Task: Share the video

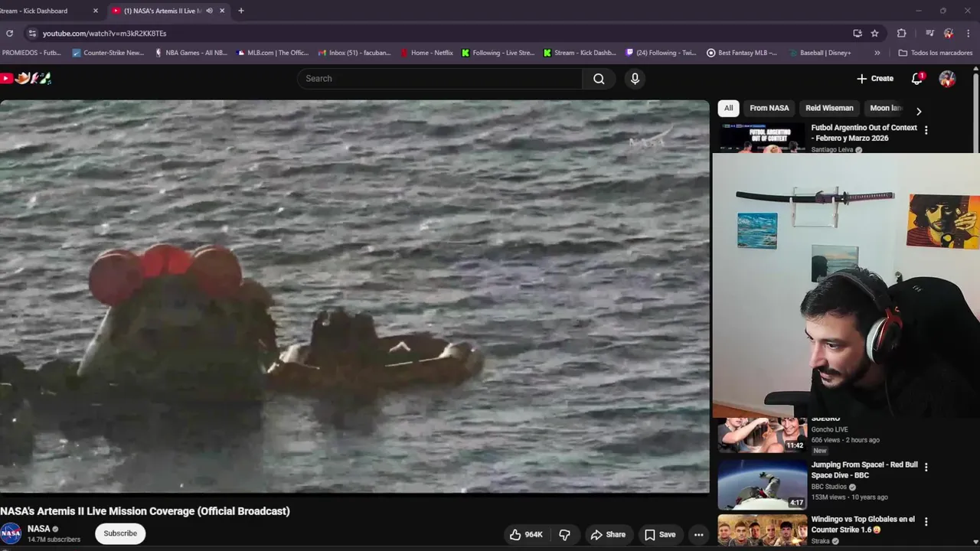Action: coord(607,535)
